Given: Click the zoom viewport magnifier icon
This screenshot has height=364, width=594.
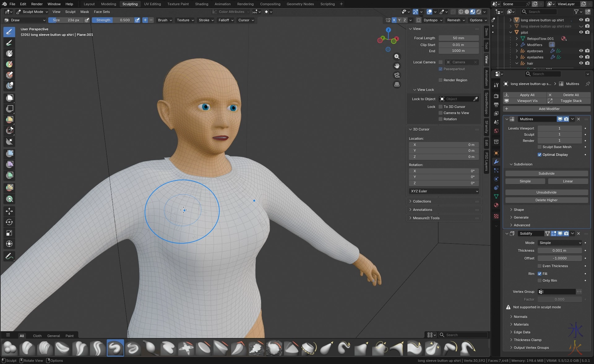Looking at the screenshot, I should pos(397,57).
